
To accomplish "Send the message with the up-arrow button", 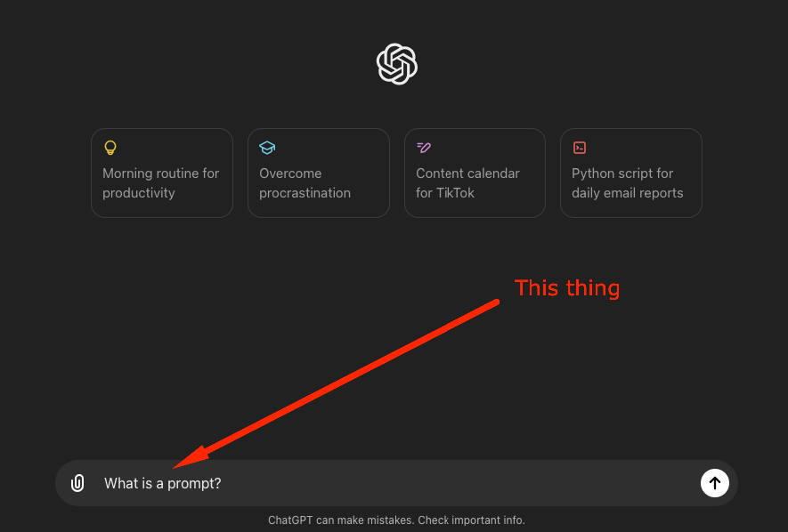I will tap(714, 483).
